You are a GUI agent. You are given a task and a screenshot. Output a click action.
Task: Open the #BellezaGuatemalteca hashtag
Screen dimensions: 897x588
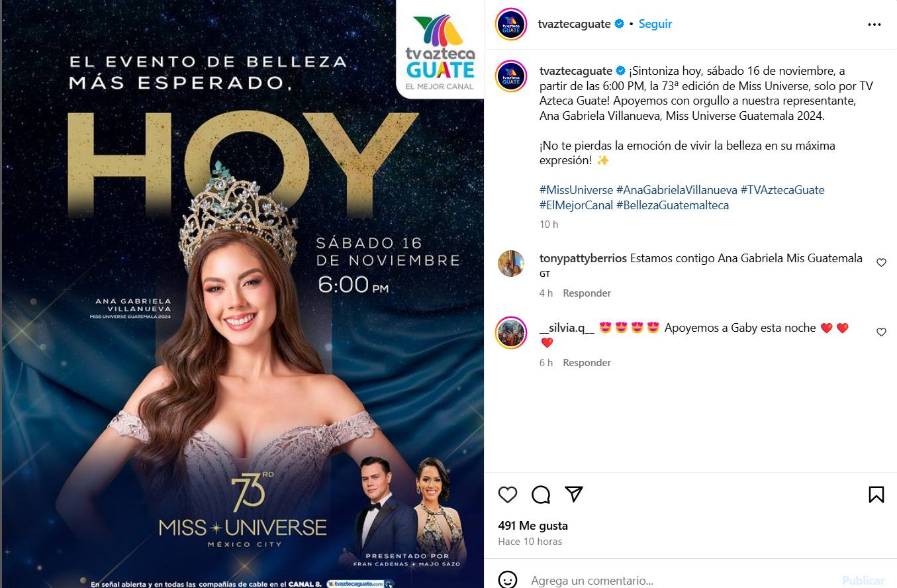(673, 205)
